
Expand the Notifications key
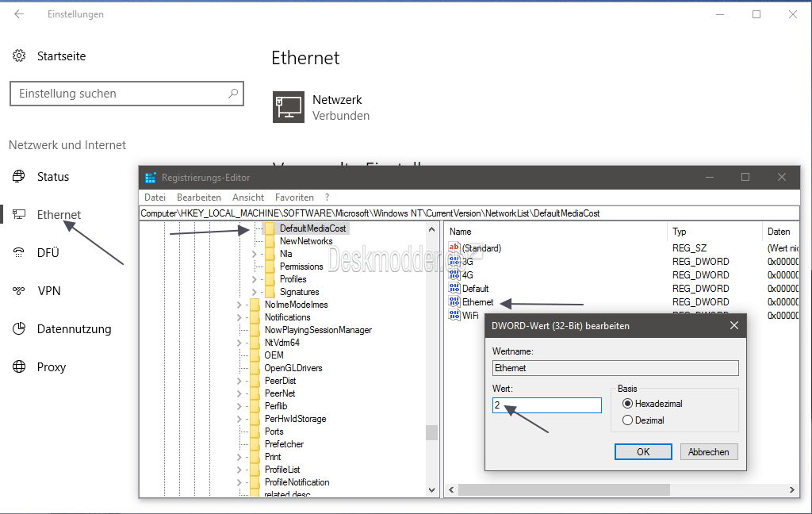[239, 317]
